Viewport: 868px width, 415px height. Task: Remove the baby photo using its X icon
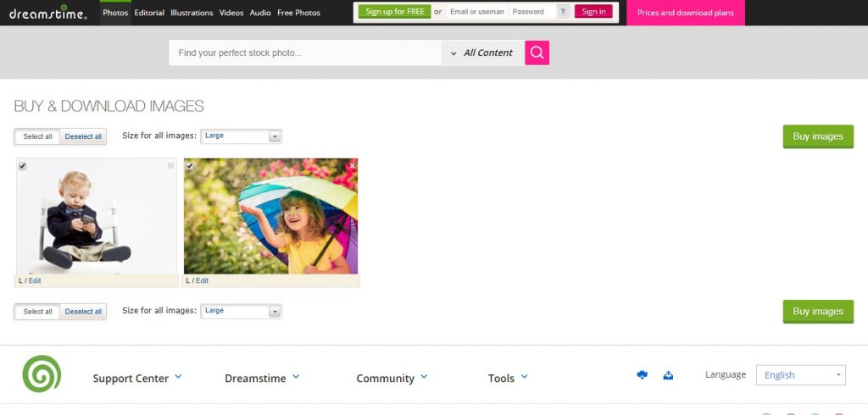[170, 166]
